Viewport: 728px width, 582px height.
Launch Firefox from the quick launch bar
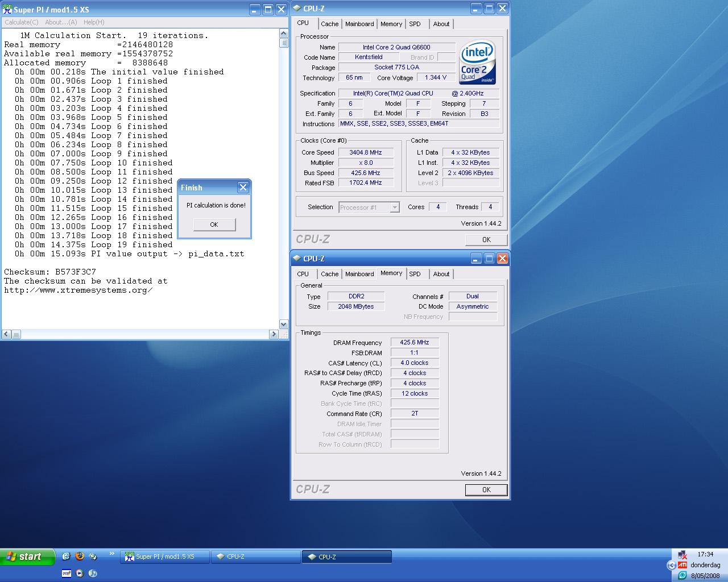[80, 556]
